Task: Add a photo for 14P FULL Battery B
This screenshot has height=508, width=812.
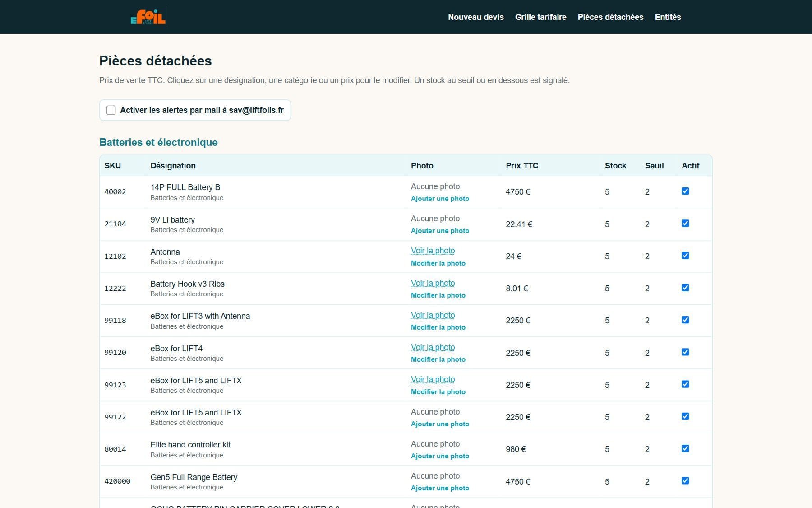Action: (440, 199)
